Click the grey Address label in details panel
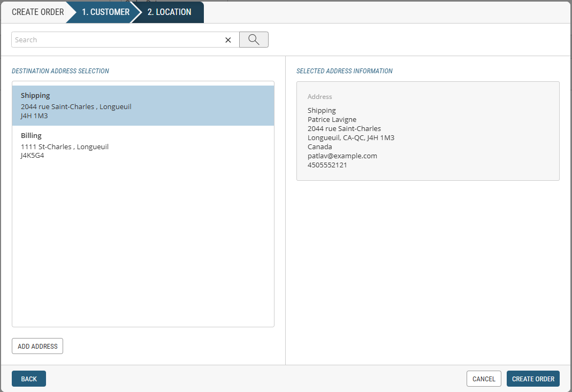This screenshot has height=392, width=572. (320, 97)
